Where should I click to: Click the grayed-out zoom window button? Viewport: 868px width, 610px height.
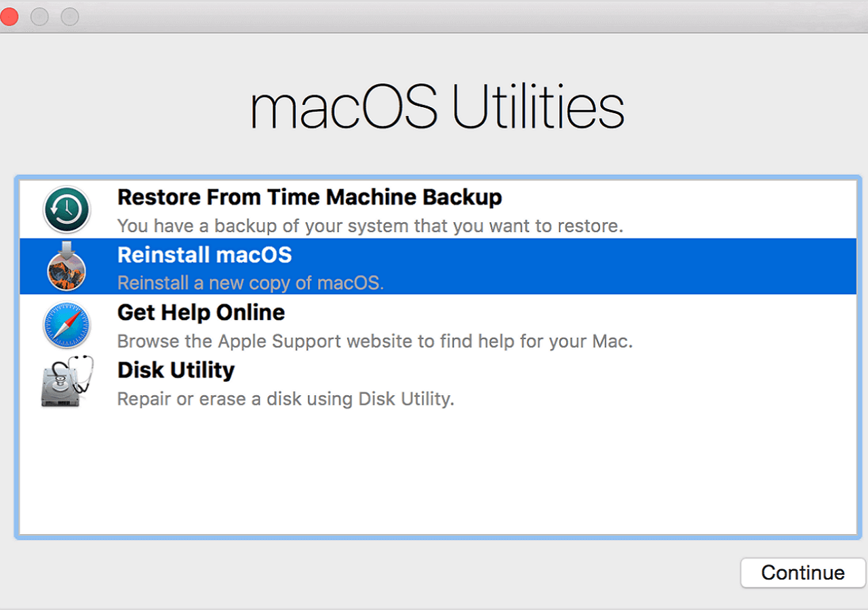(69, 17)
